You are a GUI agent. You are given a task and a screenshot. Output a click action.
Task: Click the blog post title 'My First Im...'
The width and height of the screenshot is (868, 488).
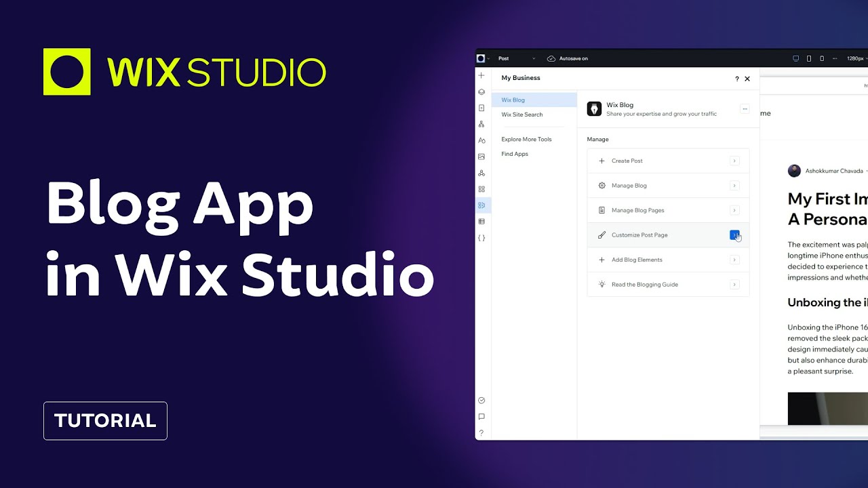click(827, 209)
